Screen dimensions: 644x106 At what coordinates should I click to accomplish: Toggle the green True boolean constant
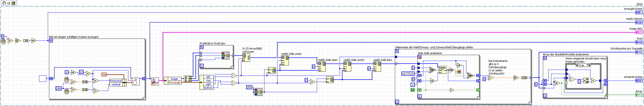pyautogui.click(x=413, y=90)
